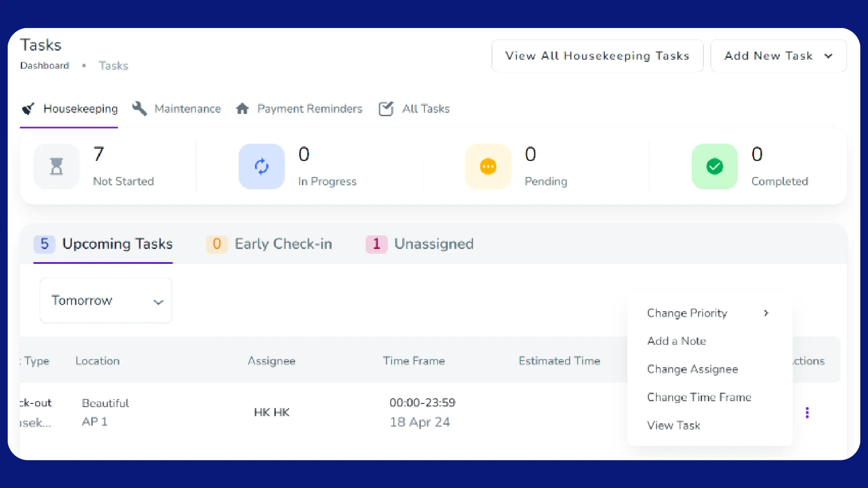Click the Completed green checkmark icon
This screenshot has width=868, height=488.
click(714, 166)
